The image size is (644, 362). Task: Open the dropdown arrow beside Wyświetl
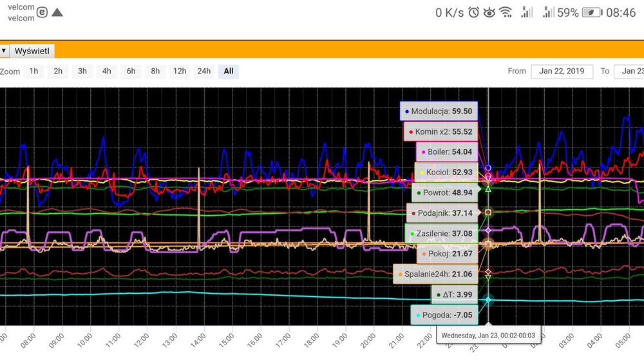coord(4,51)
